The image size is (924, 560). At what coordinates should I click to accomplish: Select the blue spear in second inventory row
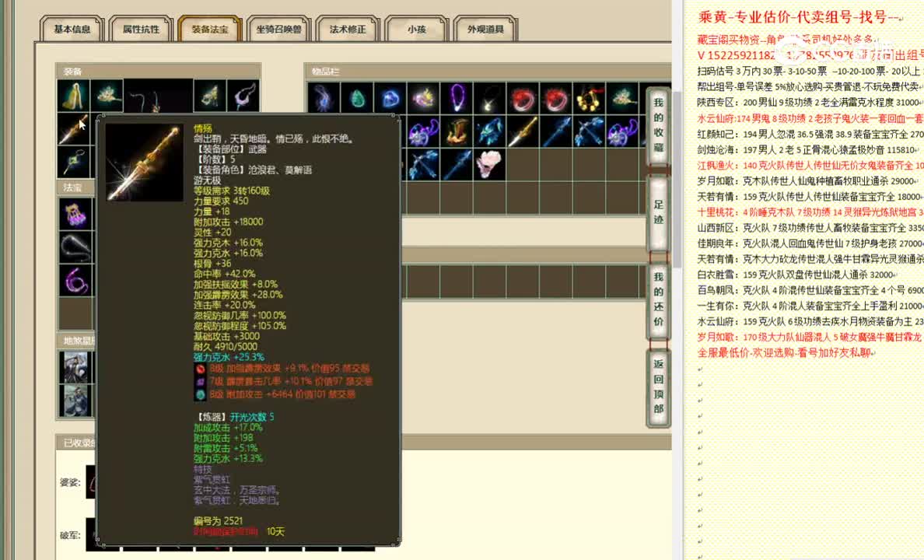coord(555,131)
